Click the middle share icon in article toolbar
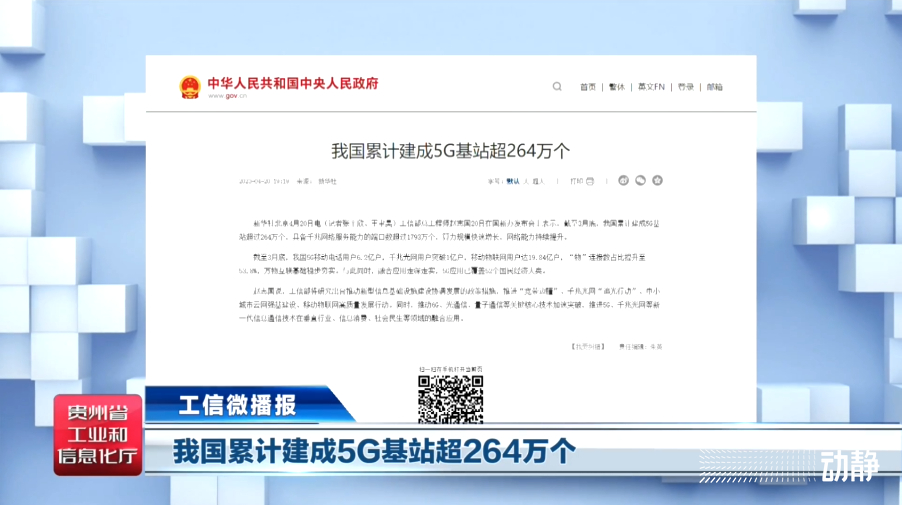 click(x=640, y=181)
